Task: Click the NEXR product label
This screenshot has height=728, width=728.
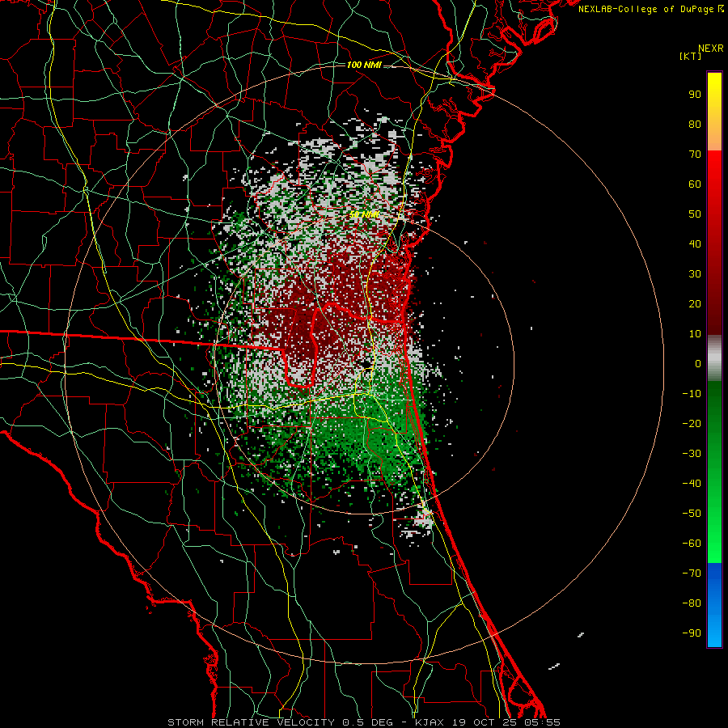Action: coord(710,49)
